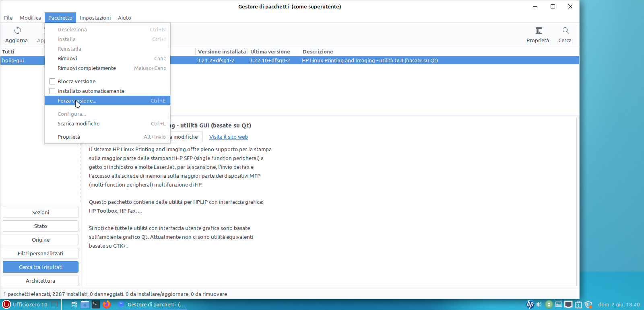Click the Aggiorna refresh toolbar icon

pyautogui.click(x=17, y=31)
